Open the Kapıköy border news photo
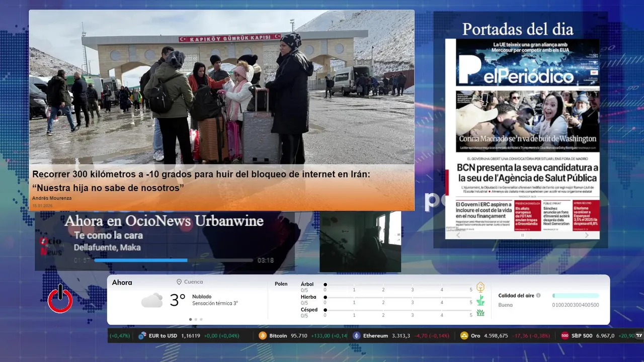Image resolution: width=644 pixels, height=362 pixels. click(x=221, y=87)
